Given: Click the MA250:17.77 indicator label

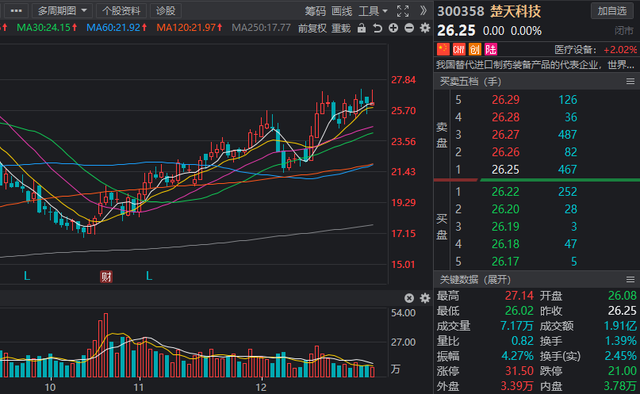Looking at the screenshot, I should point(261,28).
